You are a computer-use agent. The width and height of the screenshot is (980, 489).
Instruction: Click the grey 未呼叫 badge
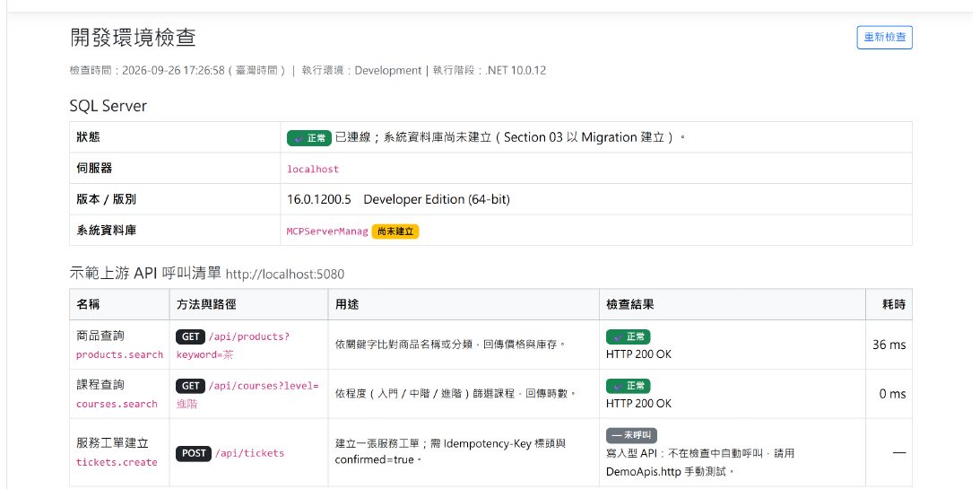pyautogui.click(x=632, y=435)
